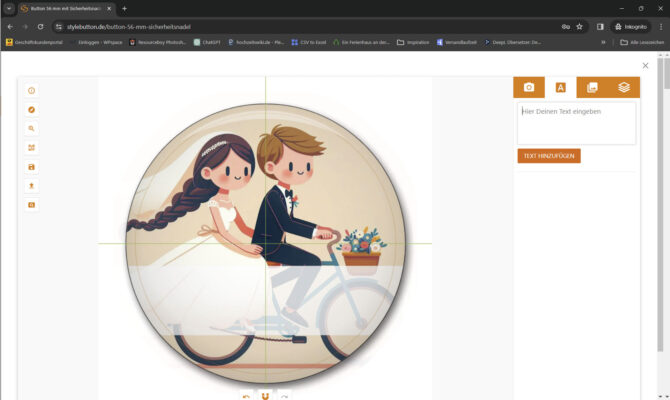Click the save disk icon

(32, 167)
